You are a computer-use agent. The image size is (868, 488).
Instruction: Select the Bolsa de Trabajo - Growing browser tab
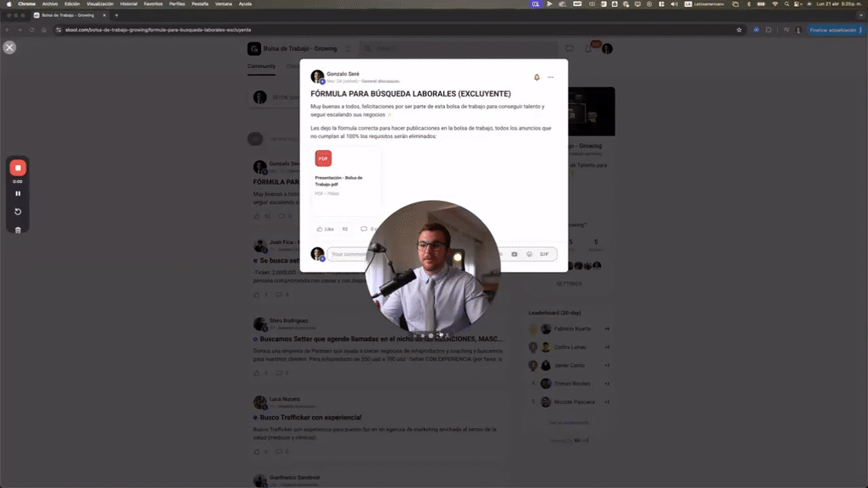click(68, 15)
